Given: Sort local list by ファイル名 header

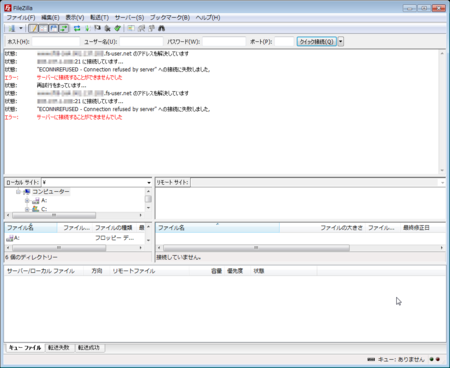Looking at the screenshot, I should coord(31,228).
